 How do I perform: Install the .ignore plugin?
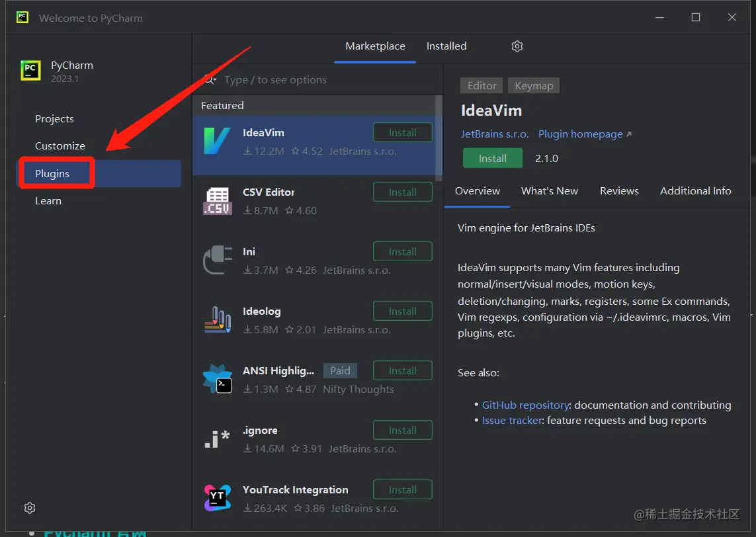click(x=403, y=430)
